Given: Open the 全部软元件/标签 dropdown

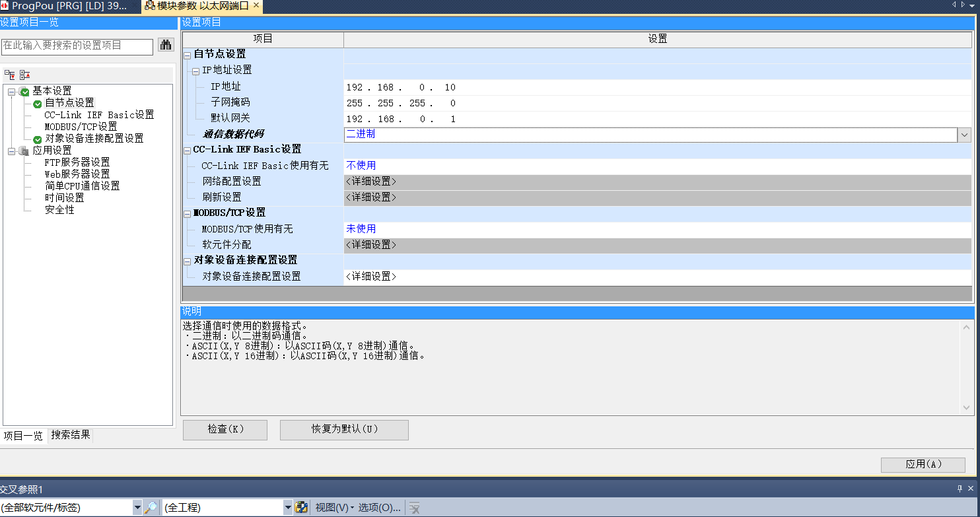Looking at the screenshot, I should pyautogui.click(x=137, y=508).
